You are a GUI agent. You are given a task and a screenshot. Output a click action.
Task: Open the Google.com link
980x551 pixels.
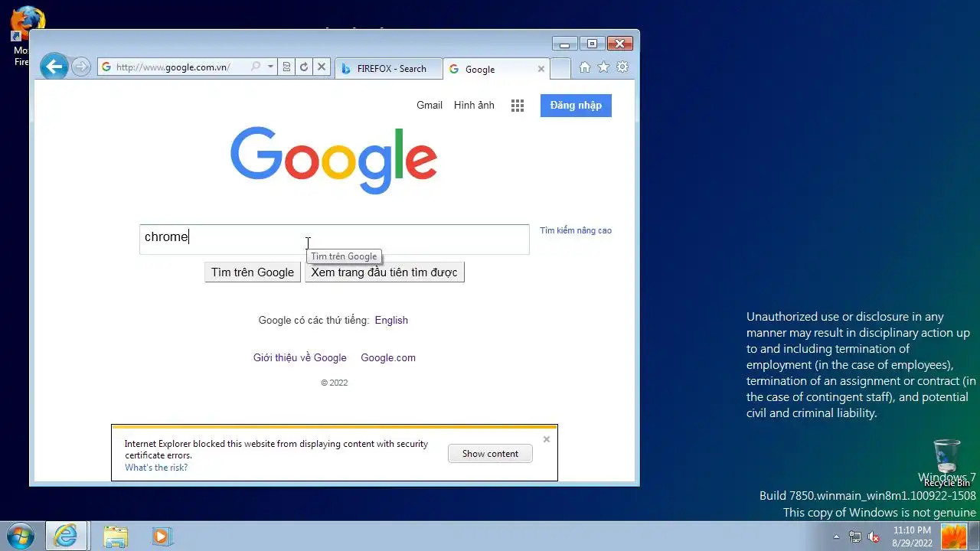(388, 357)
